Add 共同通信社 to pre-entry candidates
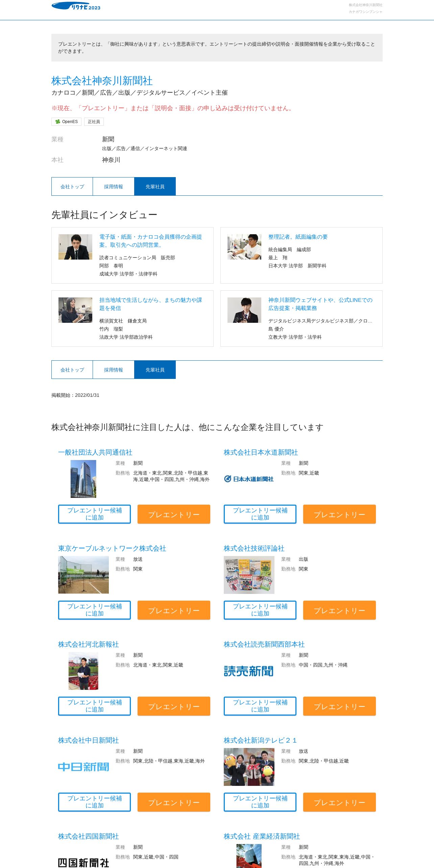Image resolution: width=434 pixels, height=868 pixels. 94,514
